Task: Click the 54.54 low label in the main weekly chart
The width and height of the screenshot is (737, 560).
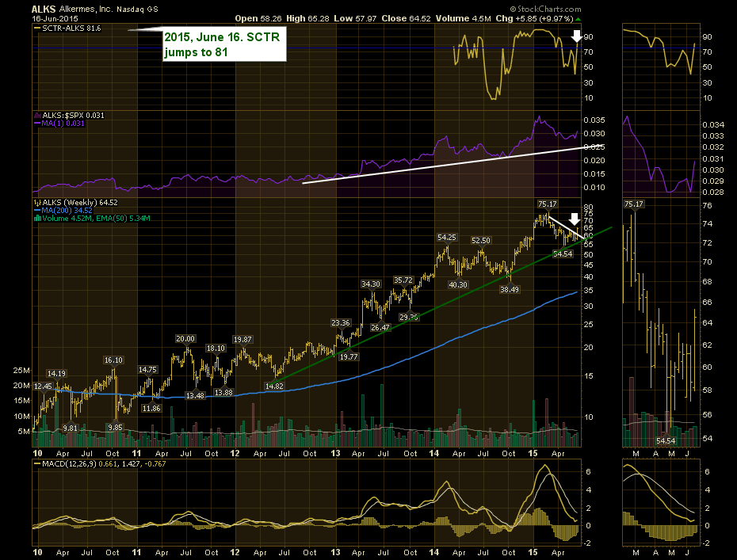Action: pyautogui.click(x=563, y=253)
